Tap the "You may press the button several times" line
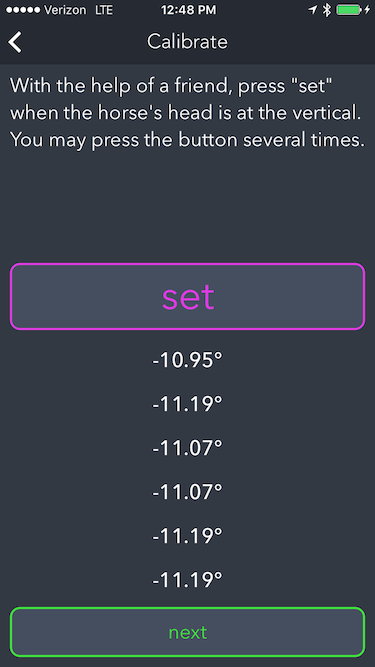Screen dimensions: 375x667 coord(187,140)
